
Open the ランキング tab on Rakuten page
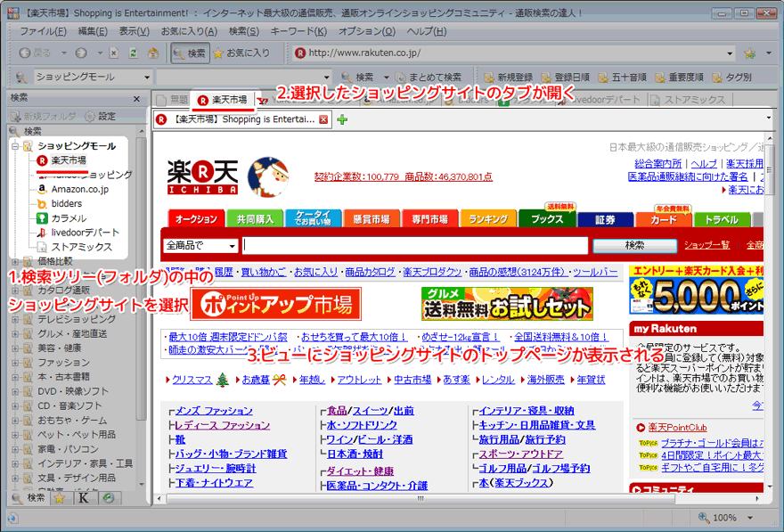point(488,218)
